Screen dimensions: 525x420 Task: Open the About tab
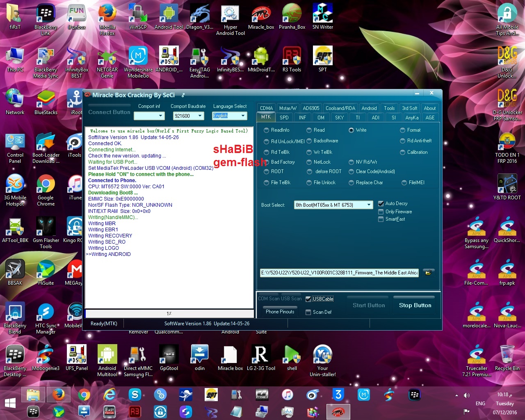click(x=430, y=108)
